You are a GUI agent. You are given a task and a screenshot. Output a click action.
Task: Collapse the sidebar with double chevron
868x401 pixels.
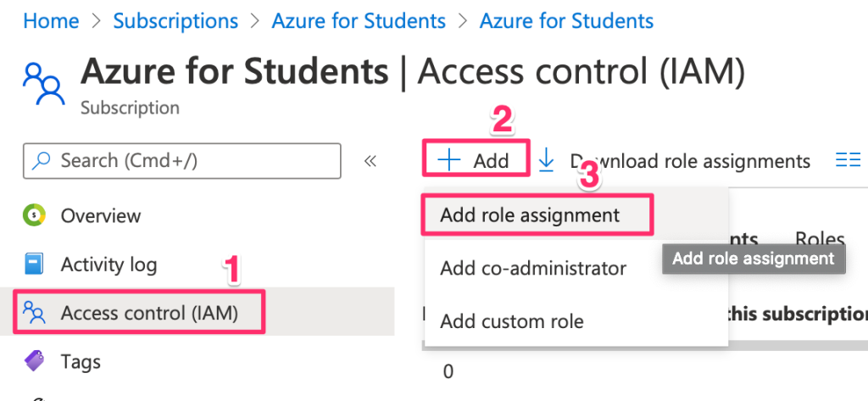pos(370,161)
